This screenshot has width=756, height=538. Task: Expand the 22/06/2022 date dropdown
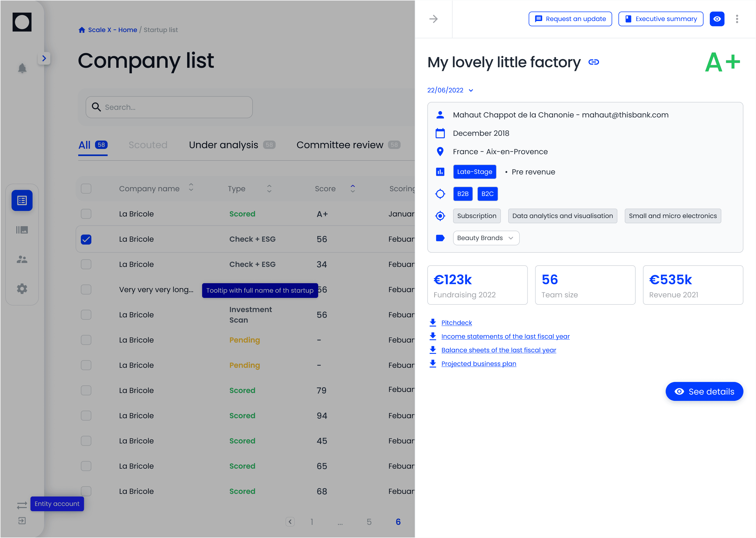pos(450,90)
